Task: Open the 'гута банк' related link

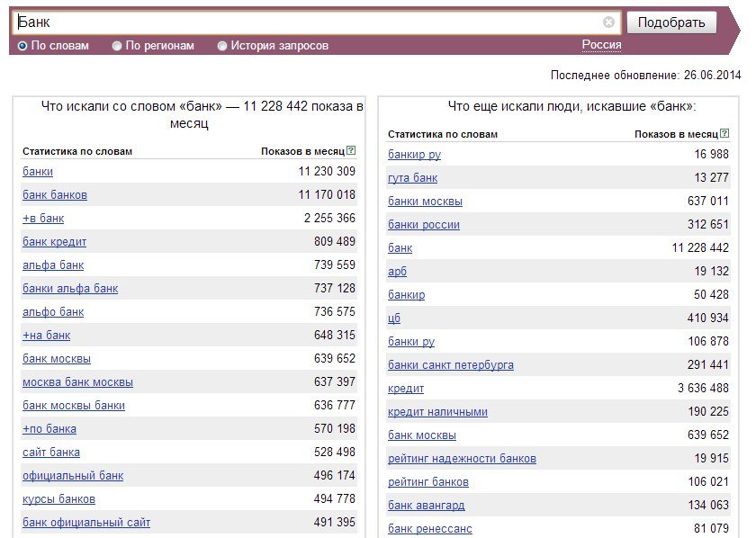Action: (413, 178)
